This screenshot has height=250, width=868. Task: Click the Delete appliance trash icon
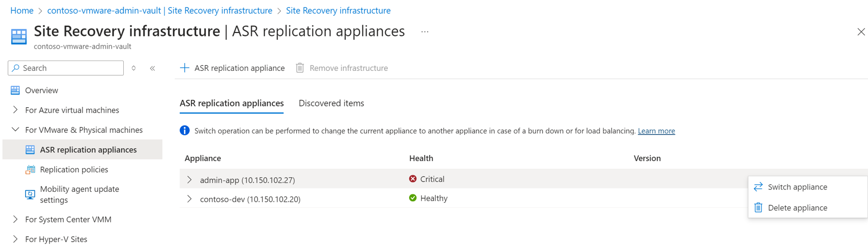point(758,208)
